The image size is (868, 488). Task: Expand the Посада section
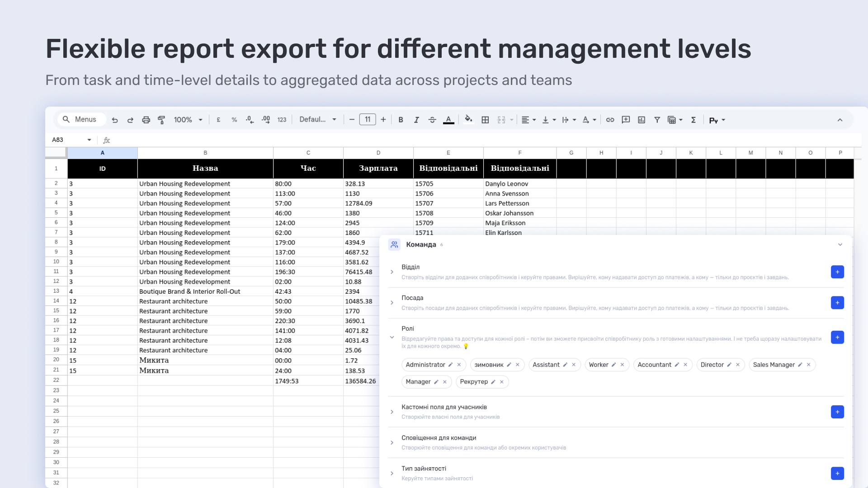point(392,303)
